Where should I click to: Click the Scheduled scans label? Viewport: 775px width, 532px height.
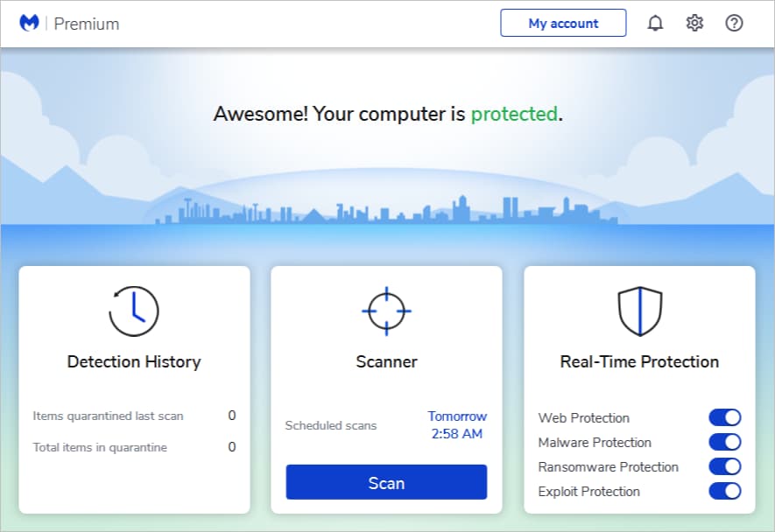[330, 426]
